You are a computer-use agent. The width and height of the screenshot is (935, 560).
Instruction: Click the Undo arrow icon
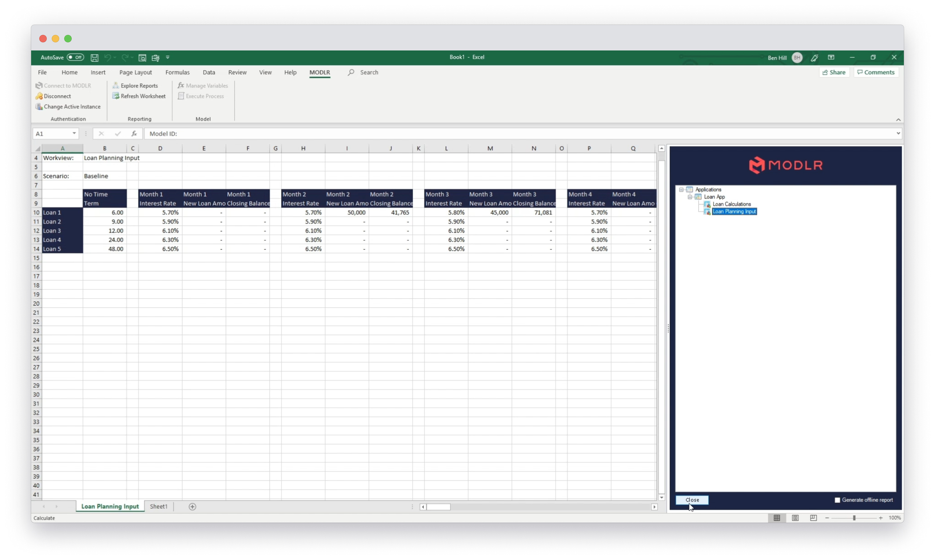(x=108, y=58)
